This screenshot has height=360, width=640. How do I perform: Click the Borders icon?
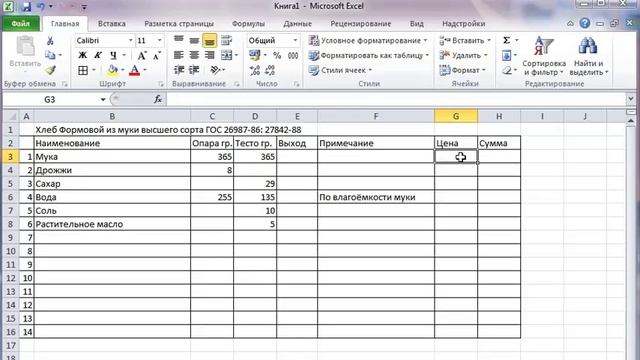click(x=83, y=70)
